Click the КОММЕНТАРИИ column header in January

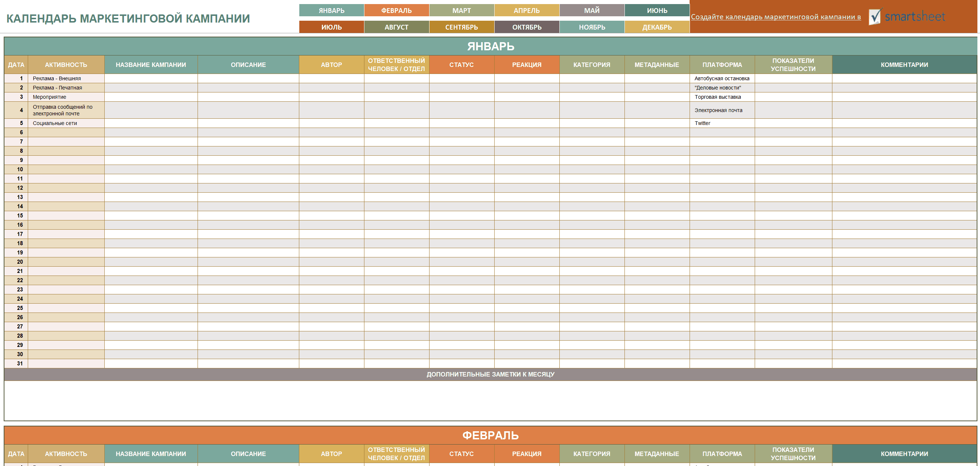coord(904,65)
